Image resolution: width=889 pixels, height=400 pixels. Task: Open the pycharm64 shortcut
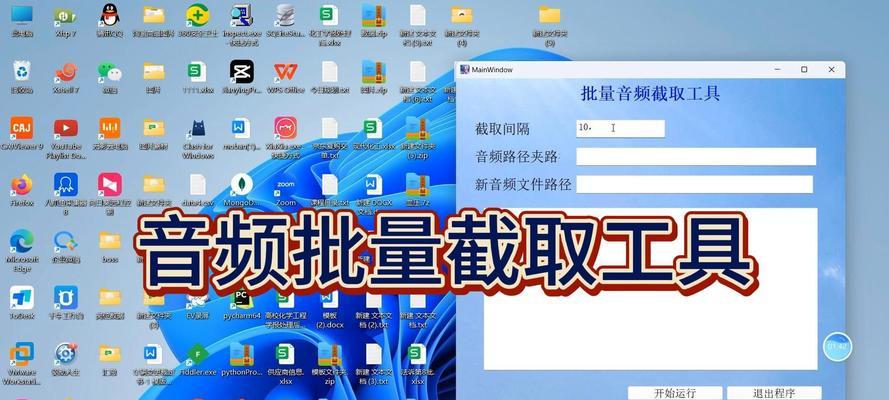coord(242,299)
